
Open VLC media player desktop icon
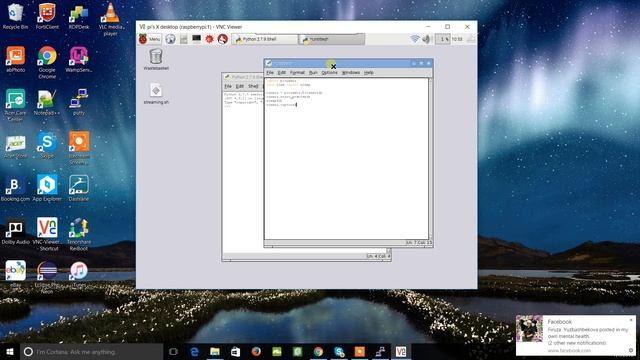point(110,19)
